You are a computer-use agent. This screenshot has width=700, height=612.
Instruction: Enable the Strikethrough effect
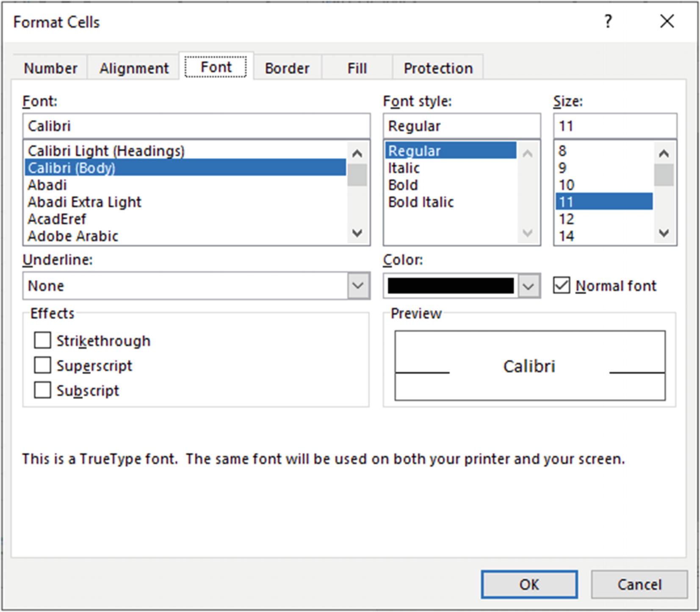pos(42,340)
